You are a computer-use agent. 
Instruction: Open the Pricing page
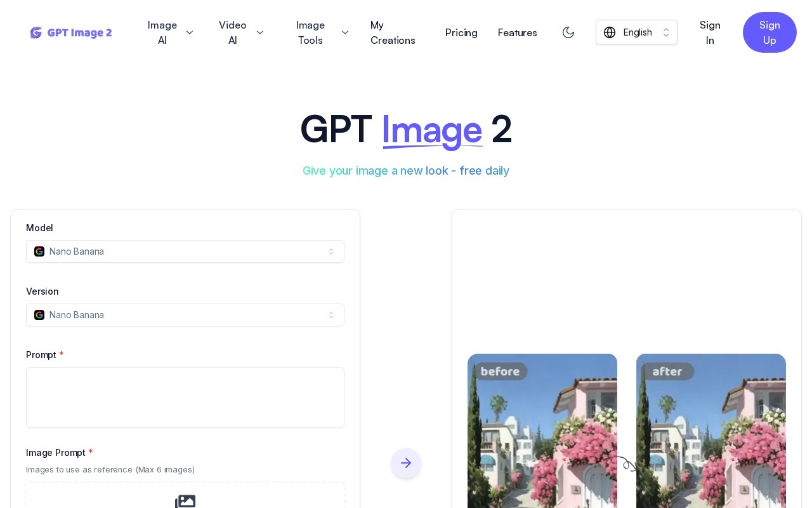coord(461,32)
